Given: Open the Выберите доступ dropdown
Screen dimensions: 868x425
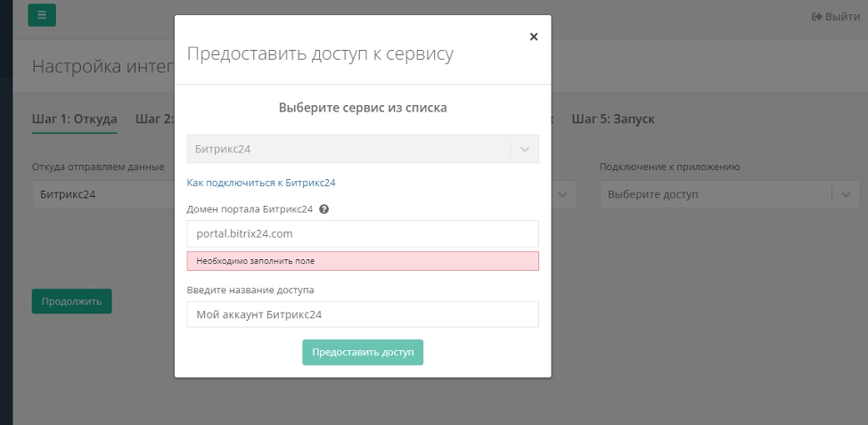Looking at the screenshot, I should click(x=730, y=194).
